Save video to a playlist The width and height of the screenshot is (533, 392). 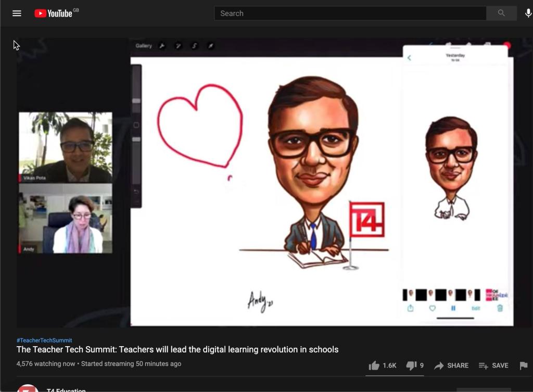click(493, 365)
